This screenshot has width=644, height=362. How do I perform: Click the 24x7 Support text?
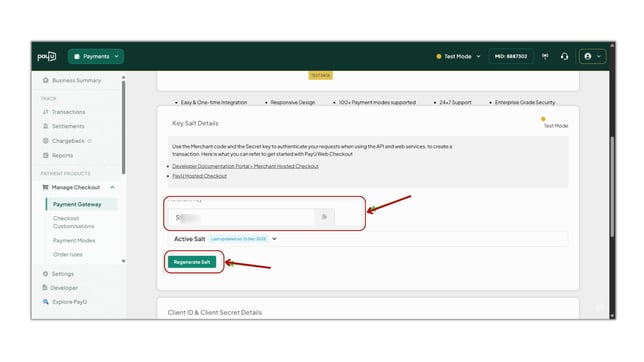[455, 102]
